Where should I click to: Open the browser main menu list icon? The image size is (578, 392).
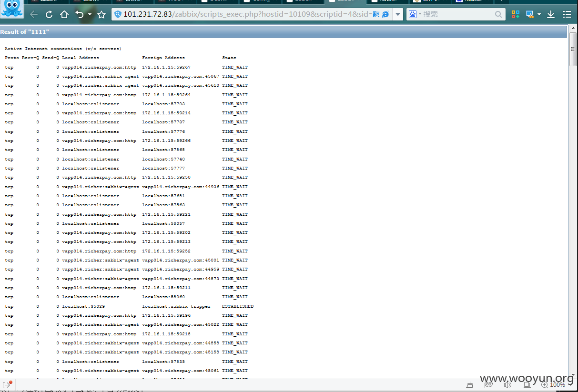coord(567,14)
